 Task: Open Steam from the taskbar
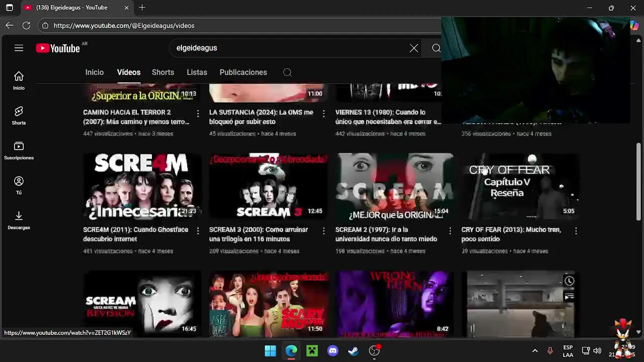coord(353,350)
